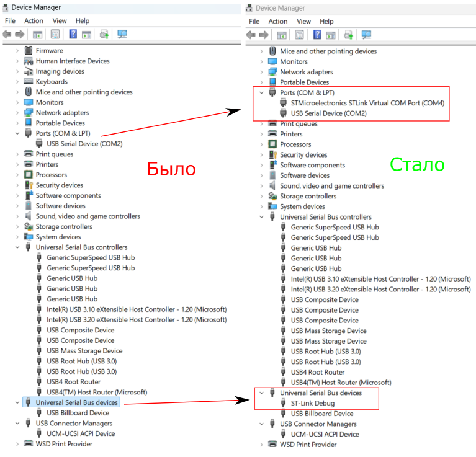The image size is (476, 457).
Task: Open Action menu in right Device Manager
Action: pyautogui.click(x=278, y=21)
